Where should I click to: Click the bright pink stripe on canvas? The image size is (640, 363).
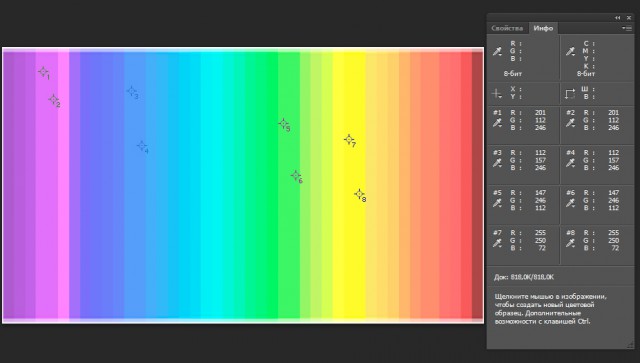(x=63, y=185)
